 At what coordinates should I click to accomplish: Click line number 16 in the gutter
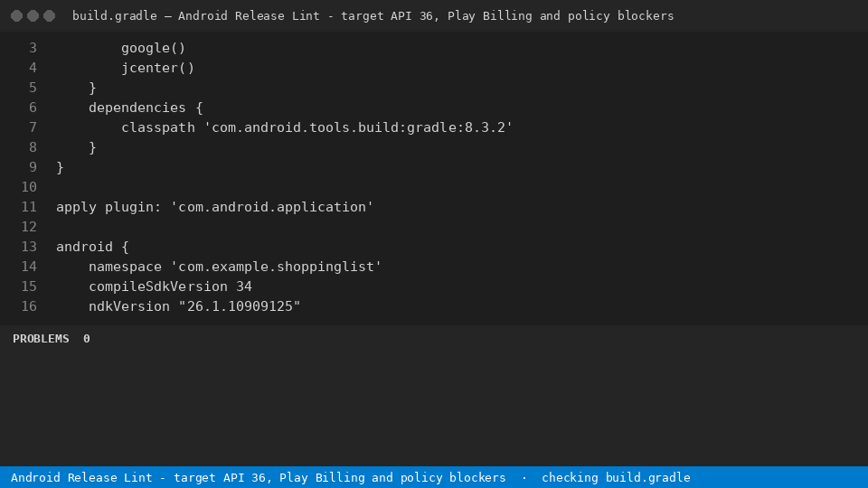point(29,306)
